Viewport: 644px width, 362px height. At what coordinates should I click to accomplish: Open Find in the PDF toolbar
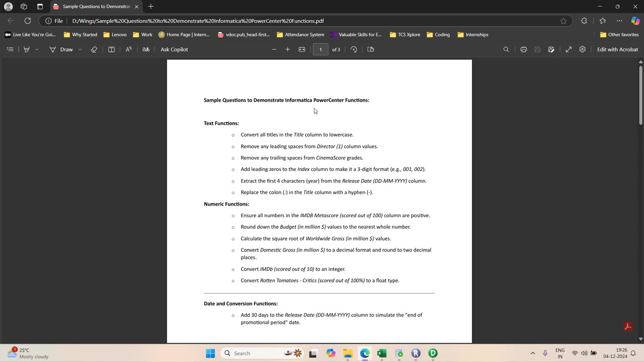[x=506, y=49]
